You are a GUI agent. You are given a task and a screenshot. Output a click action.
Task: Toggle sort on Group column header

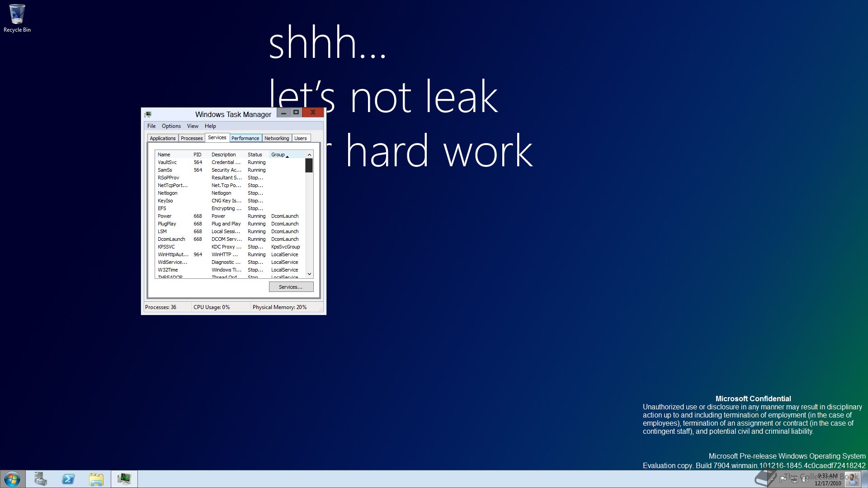tap(287, 155)
